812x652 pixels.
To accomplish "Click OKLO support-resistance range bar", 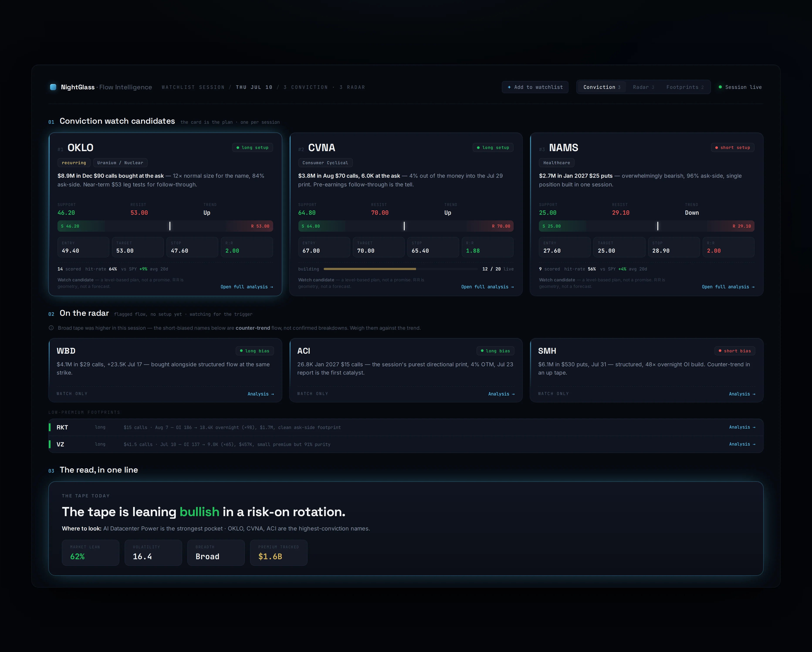I will click(x=165, y=226).
